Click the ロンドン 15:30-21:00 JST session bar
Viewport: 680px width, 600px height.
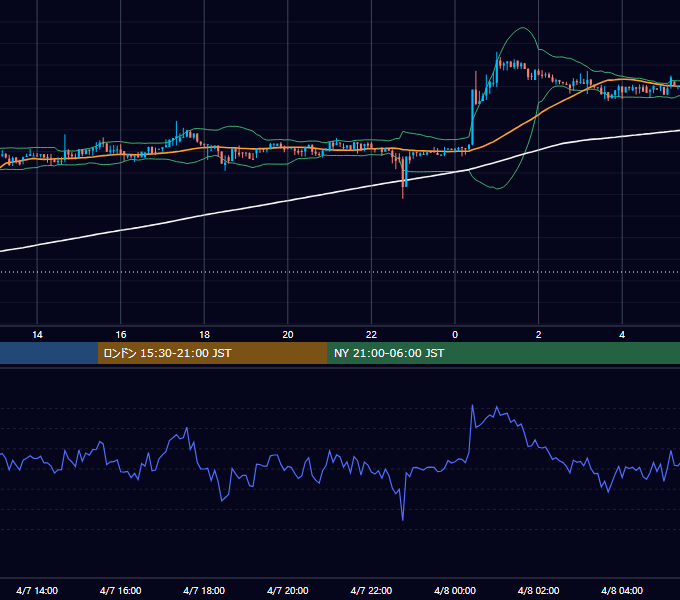212,353
